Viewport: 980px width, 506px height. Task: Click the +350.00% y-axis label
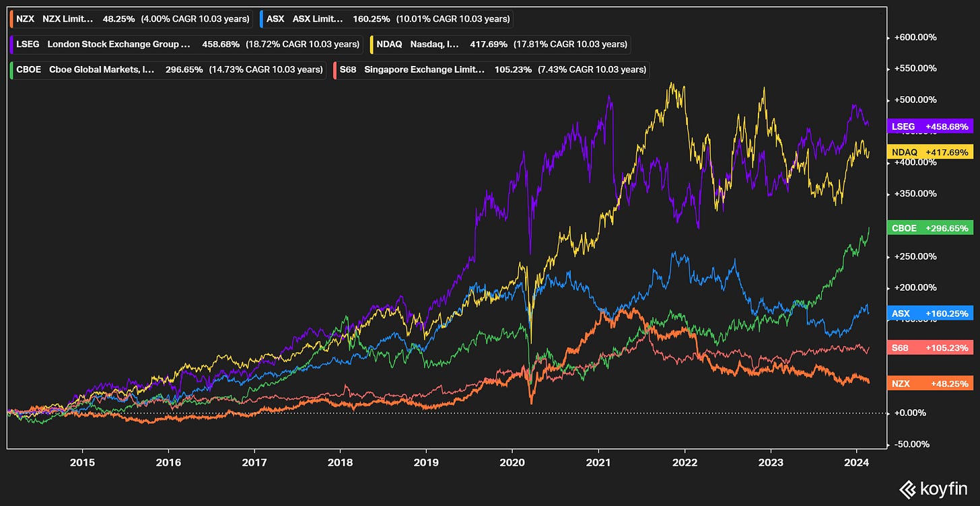[x=915, y=194]
